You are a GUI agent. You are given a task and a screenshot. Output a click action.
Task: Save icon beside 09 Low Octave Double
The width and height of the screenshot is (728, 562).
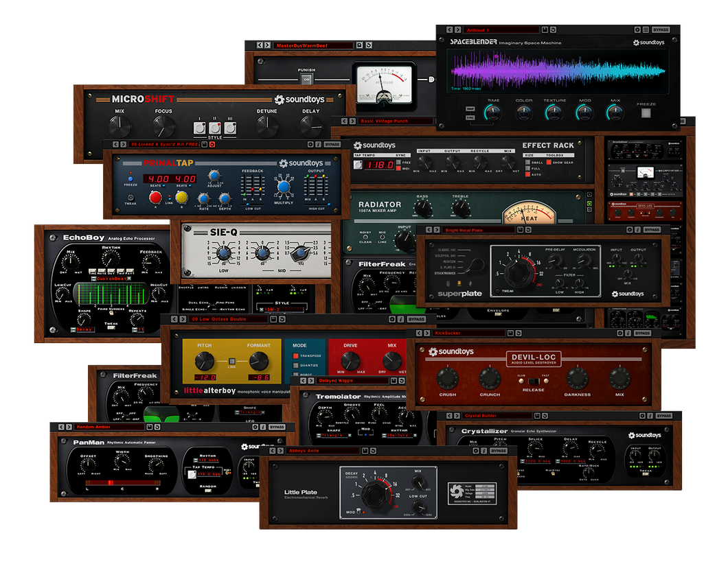273,319
